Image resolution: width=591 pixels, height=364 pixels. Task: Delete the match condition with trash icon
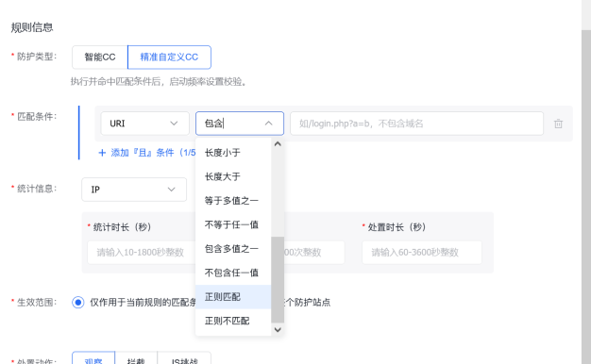tap(558, 124)
